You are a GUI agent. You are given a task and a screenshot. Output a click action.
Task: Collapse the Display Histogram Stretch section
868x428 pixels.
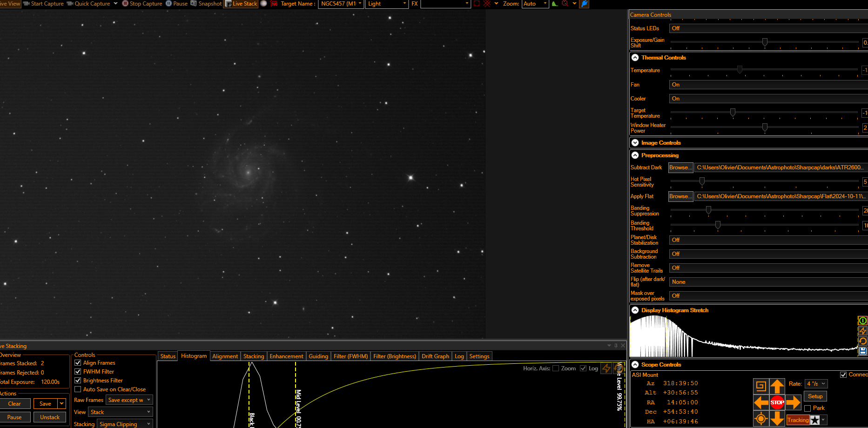pyautogui.click(x=635, y=310)
